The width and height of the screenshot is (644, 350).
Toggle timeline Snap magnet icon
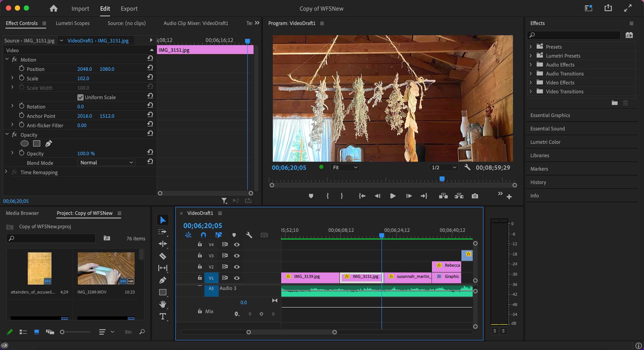point(203,235)
